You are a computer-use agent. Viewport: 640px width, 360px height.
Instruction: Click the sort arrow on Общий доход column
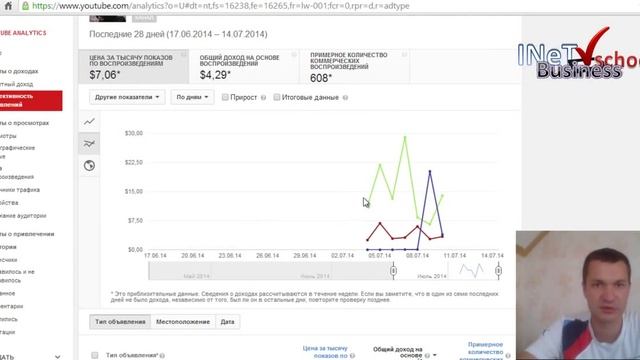[x=435, y=355]
